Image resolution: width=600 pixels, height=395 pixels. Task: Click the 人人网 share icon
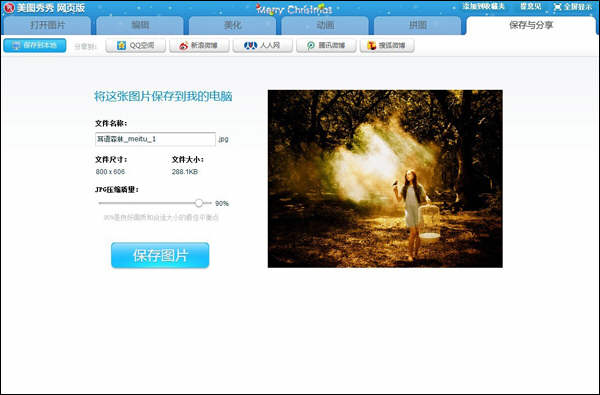(x=250, y=46)
